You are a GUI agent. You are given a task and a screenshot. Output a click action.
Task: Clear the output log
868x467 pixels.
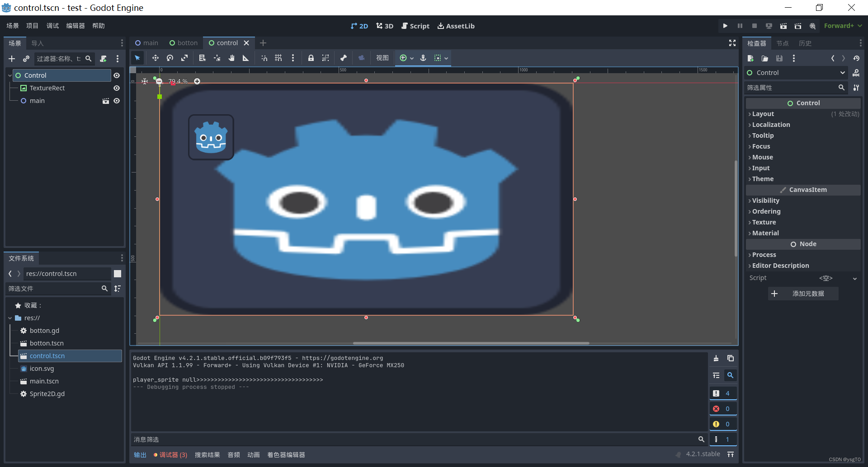click(x=716, y=359)
